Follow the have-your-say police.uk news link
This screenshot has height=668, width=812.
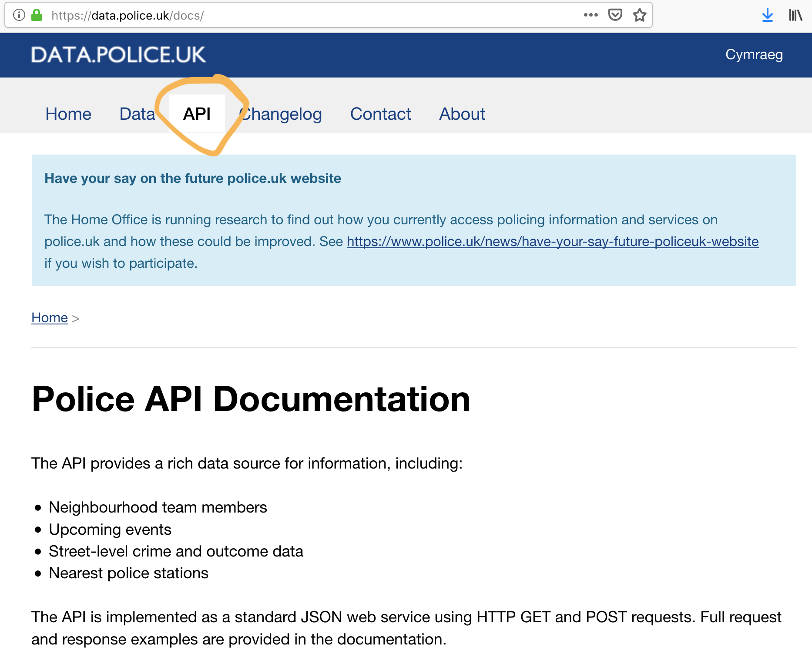click(552, 242)
